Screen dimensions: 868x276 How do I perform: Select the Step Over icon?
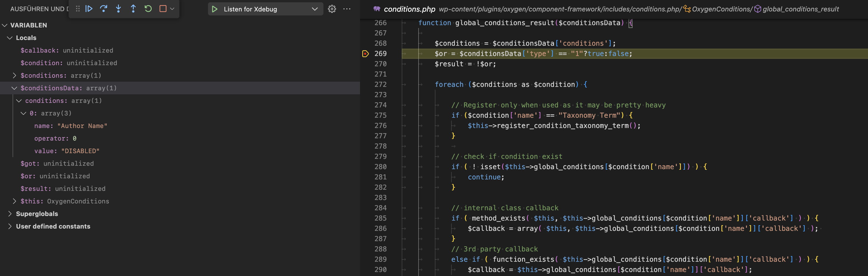[x=103, y=9]
